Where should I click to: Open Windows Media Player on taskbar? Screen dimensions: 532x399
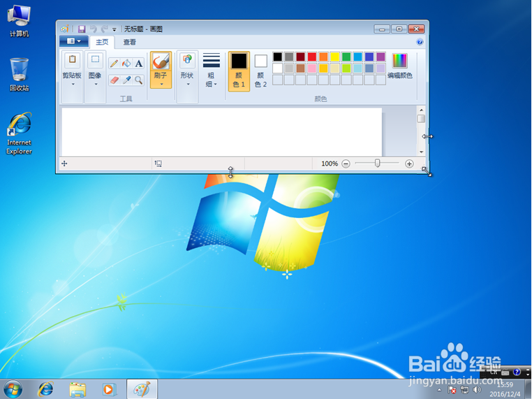pyautogui.click(x=109, y=389)
